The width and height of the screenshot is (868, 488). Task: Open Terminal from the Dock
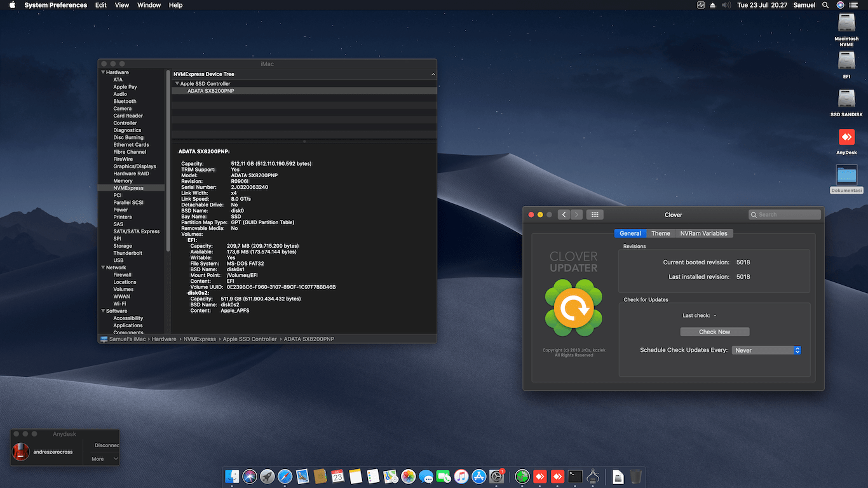[575, 476]
